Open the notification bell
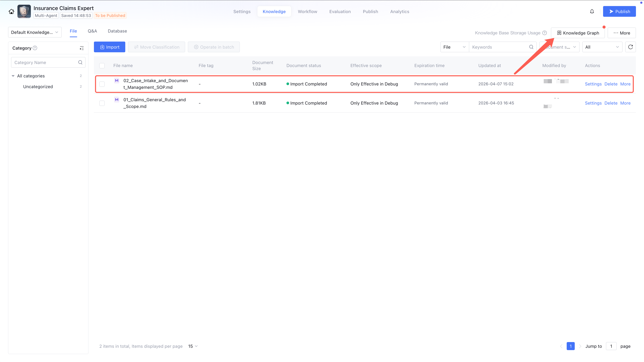The image size is (644, 362). click(592, 12)
